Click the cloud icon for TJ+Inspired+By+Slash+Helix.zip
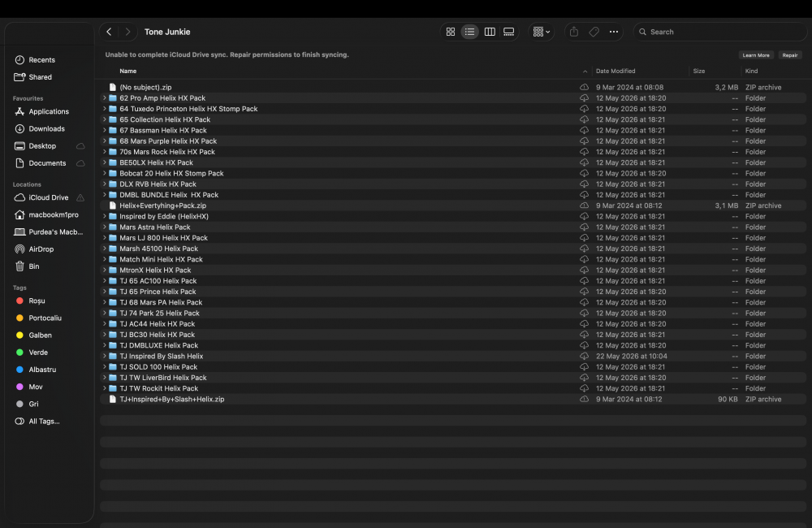The width and height of the screenshot is (812, 528). (x=584, y=399)
